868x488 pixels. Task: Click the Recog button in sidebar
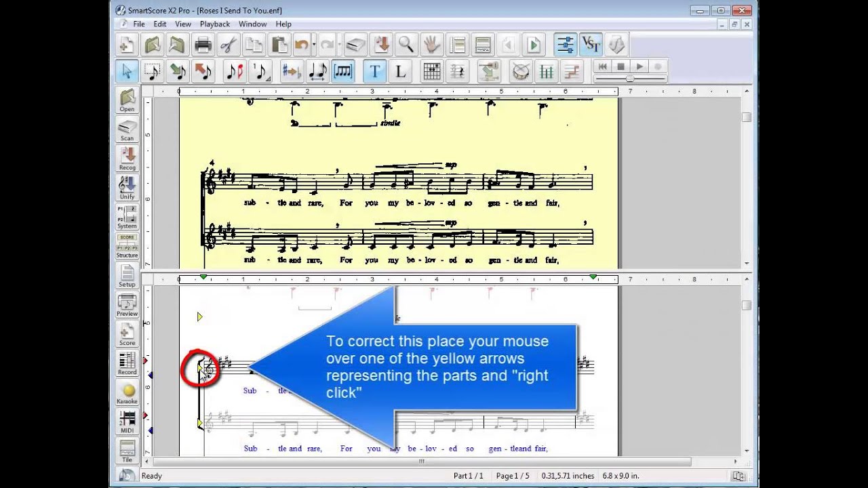127,158
